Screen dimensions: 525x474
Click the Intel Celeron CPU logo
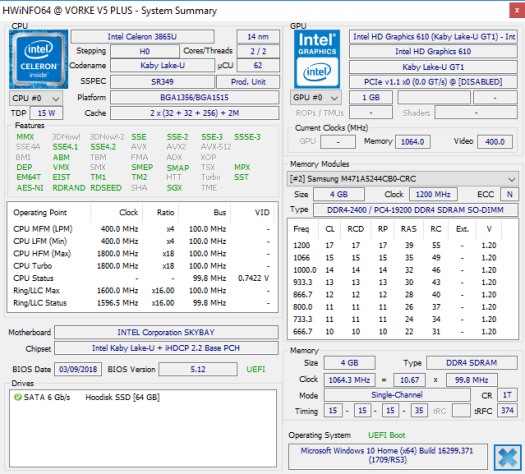coord(39,59)
